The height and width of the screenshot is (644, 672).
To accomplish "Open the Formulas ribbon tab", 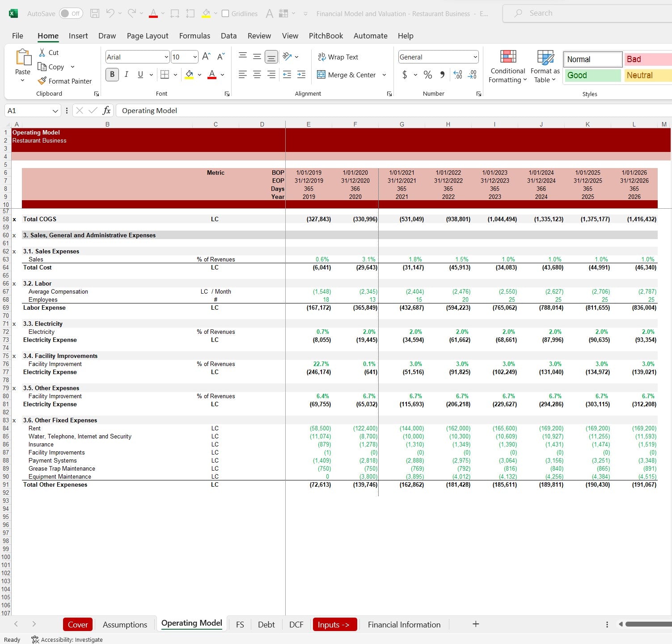I will tap(194, 36).
